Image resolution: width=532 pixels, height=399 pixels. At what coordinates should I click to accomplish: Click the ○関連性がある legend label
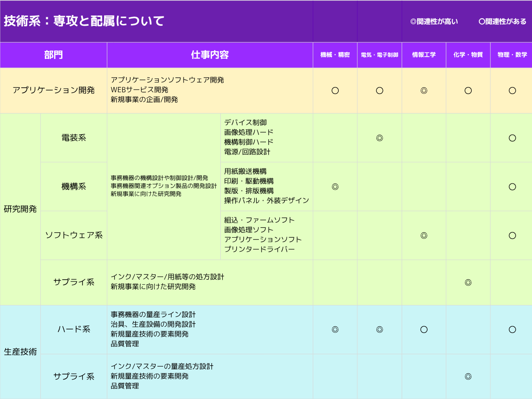click(502, 21)
